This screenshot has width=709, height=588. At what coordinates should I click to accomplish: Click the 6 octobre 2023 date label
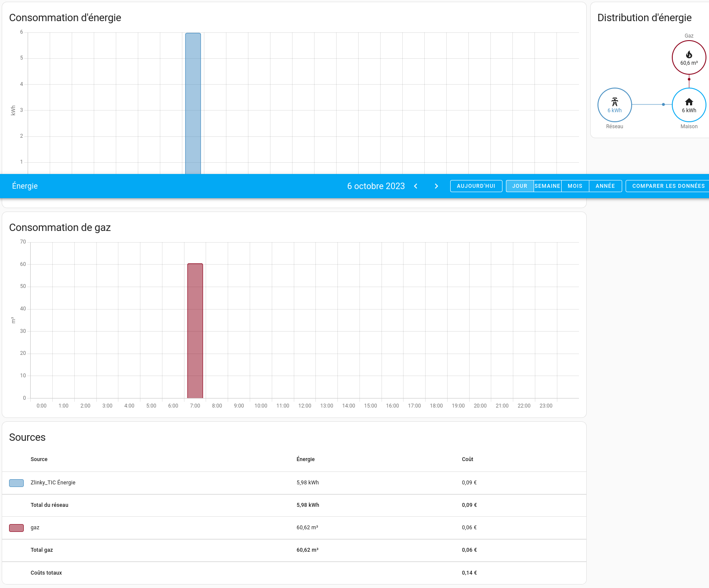coord(376,186)
